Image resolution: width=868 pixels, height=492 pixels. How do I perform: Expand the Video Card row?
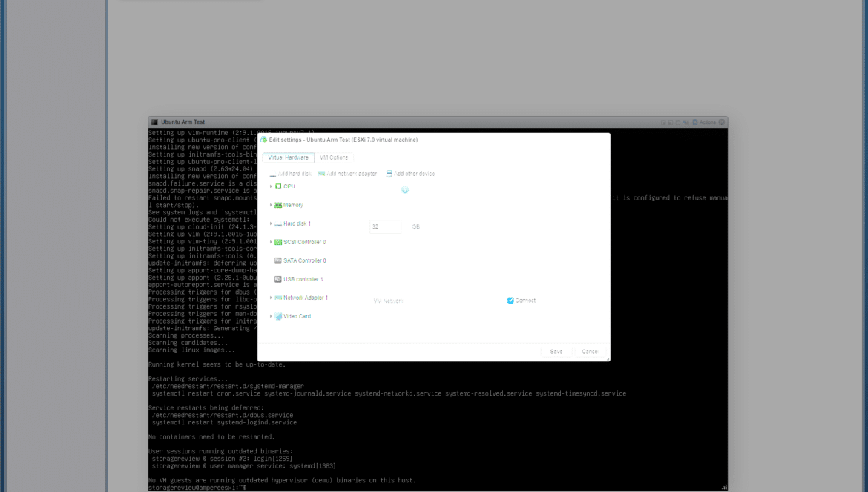pos(271,316)
